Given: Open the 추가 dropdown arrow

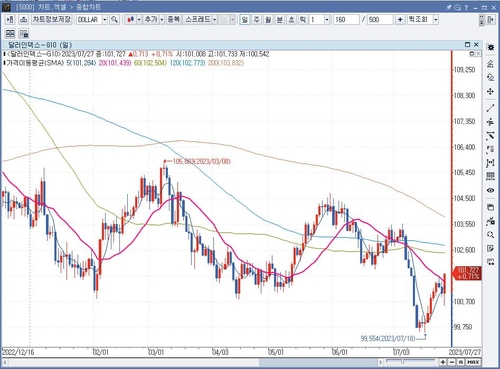Looking at the screenshot, I should pos(162,20).
